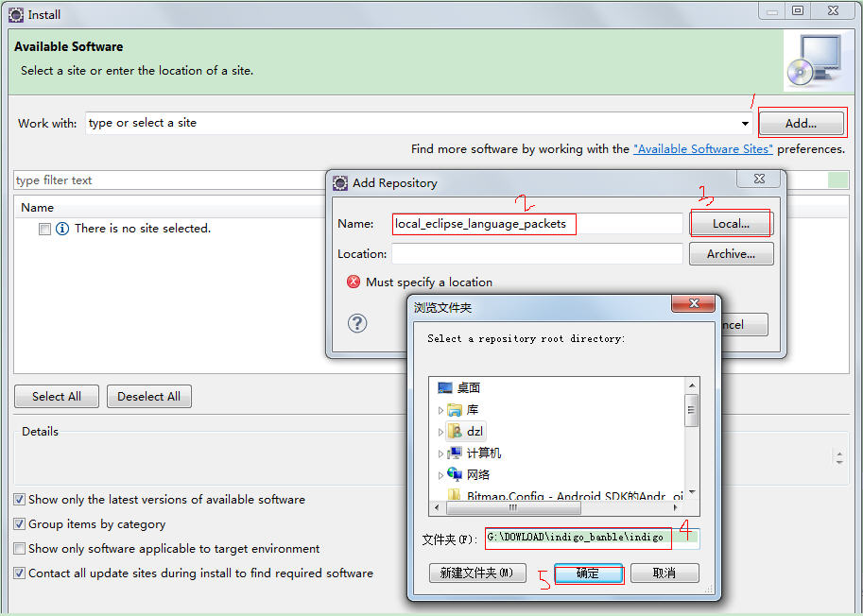
Task: Select the Bitmap.Config folder item
Action: tap(575, 496)
